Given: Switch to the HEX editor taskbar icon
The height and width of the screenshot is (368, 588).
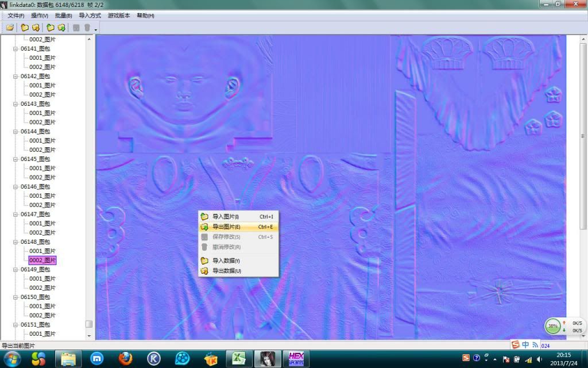Looking at the screenshot, I should tap(296, 359).
